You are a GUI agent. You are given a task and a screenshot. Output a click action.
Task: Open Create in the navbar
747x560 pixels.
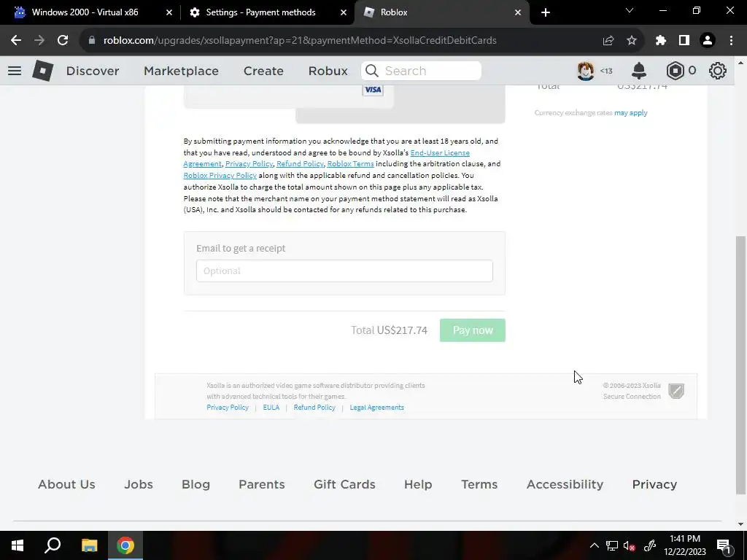pos(263,71)
